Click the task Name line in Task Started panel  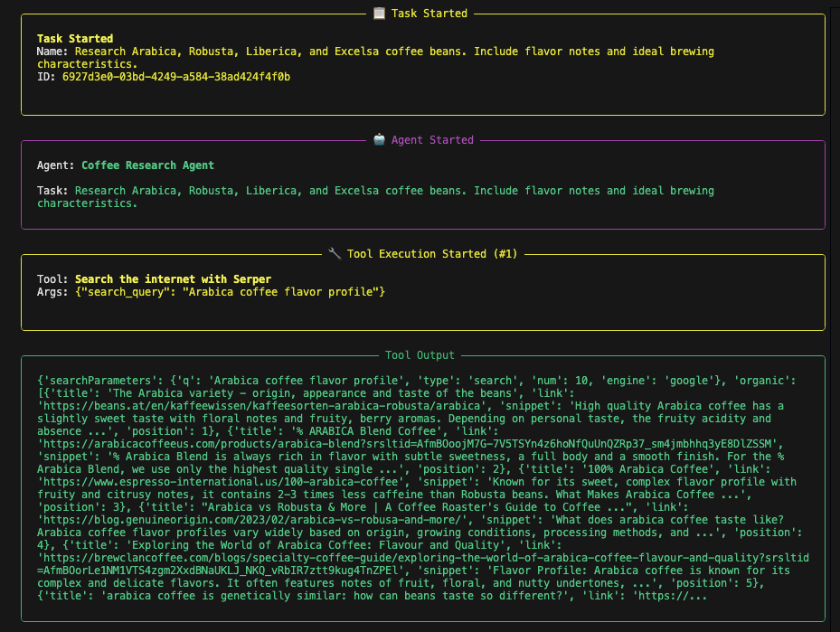coord(375,52)
